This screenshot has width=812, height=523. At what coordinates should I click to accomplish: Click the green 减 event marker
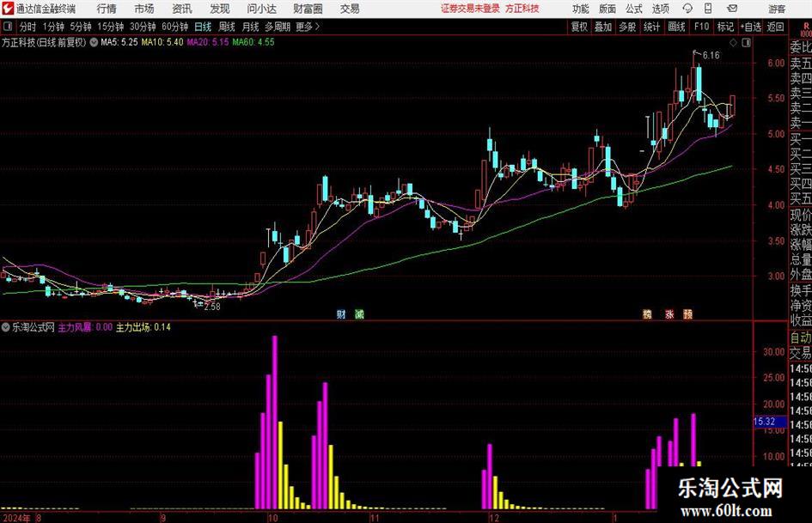point(359,314)
